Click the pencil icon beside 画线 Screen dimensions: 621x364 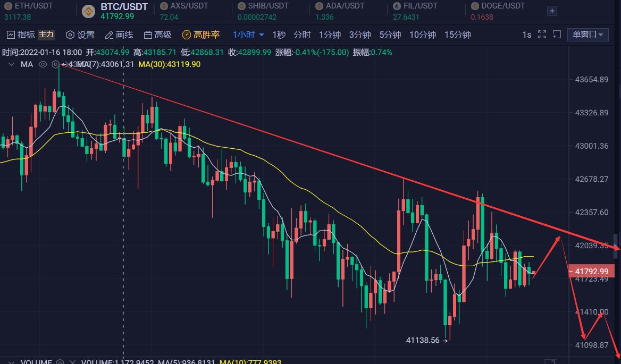pyautogui.click(x=109, y=35)
